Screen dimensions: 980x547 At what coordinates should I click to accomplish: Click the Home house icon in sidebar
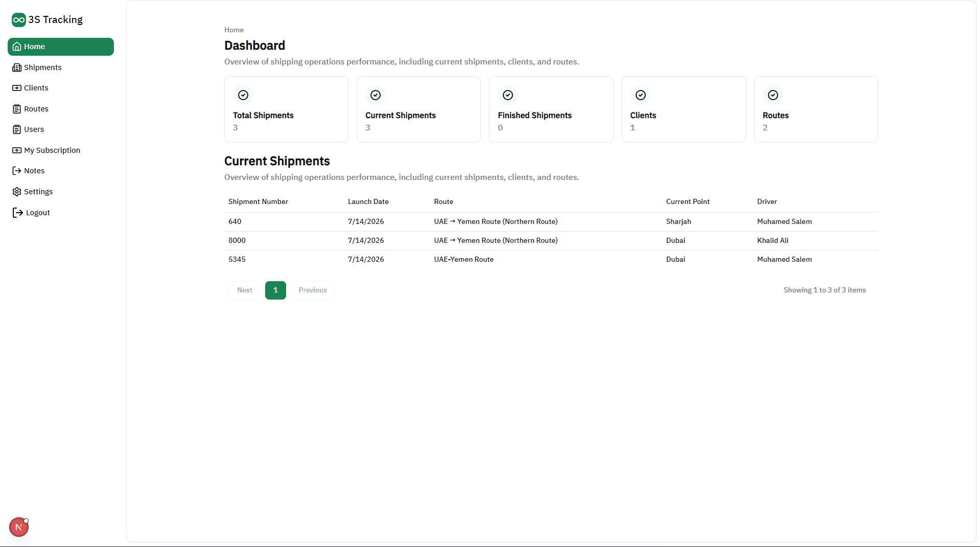(x=17, y=47)
